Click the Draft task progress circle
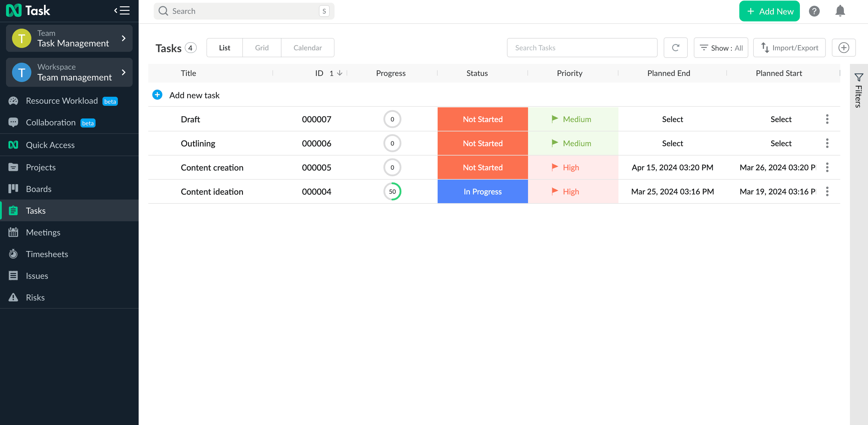868x425 pixels. (392, 119)
